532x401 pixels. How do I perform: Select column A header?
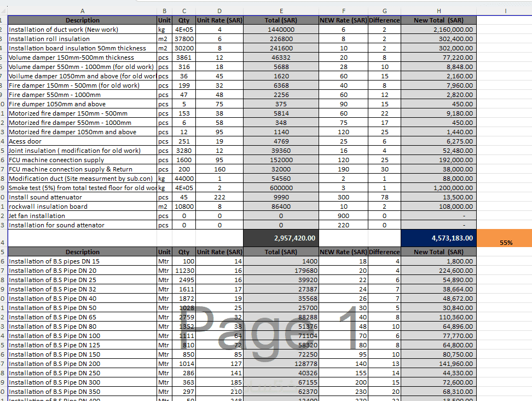coord(83,11)
